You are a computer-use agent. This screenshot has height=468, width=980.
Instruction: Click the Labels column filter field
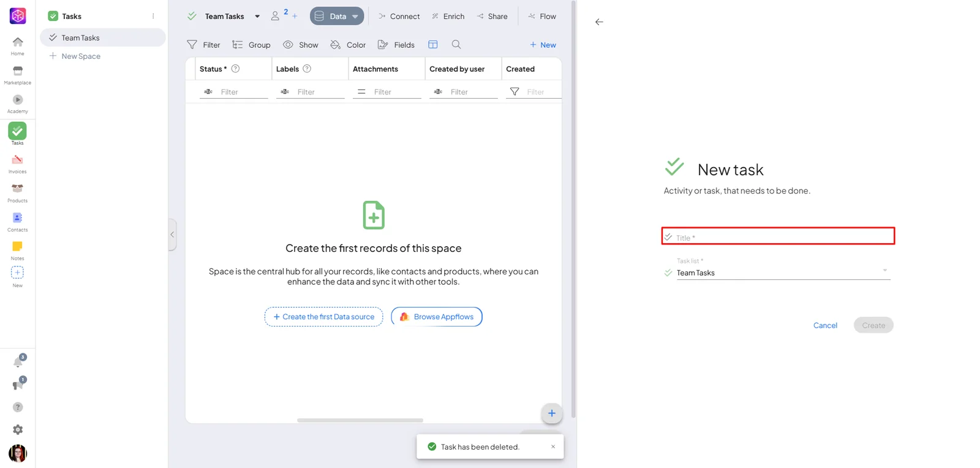(311, 92)
